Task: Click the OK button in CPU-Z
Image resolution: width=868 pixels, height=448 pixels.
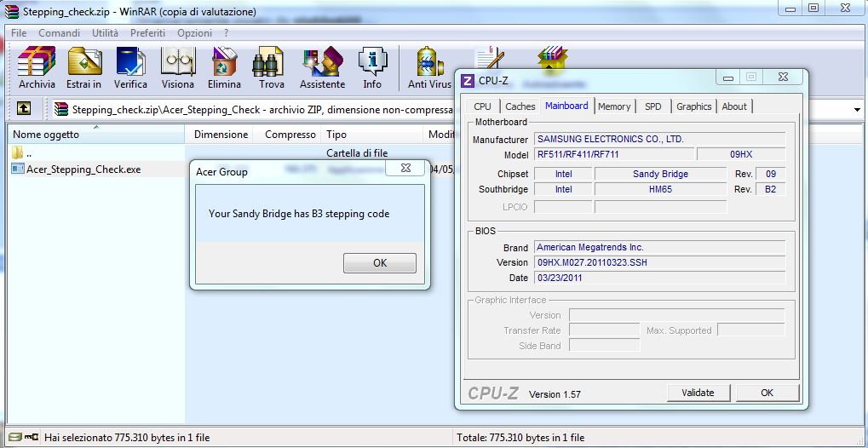Action: click(x=767, y=393)
